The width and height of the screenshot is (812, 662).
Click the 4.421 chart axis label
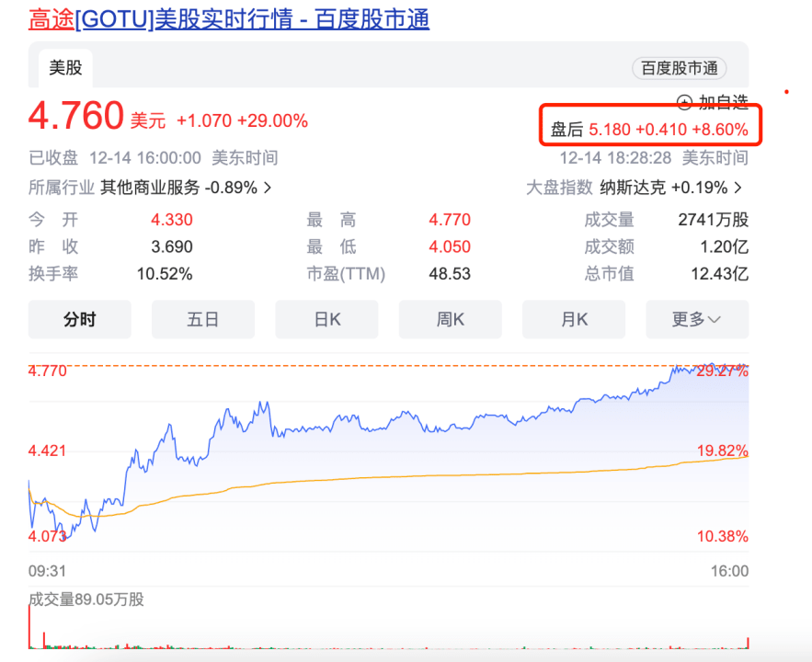click(x=48, y=451)
